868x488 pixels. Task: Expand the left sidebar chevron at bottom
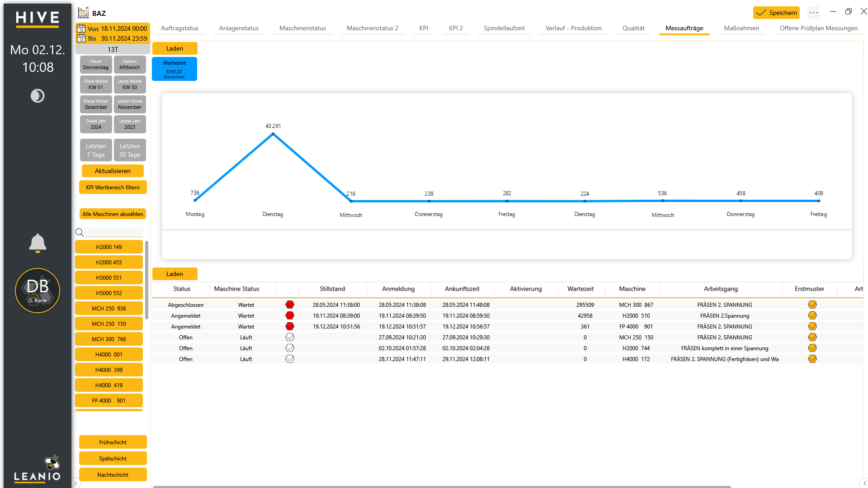click(x=75, y=483)
